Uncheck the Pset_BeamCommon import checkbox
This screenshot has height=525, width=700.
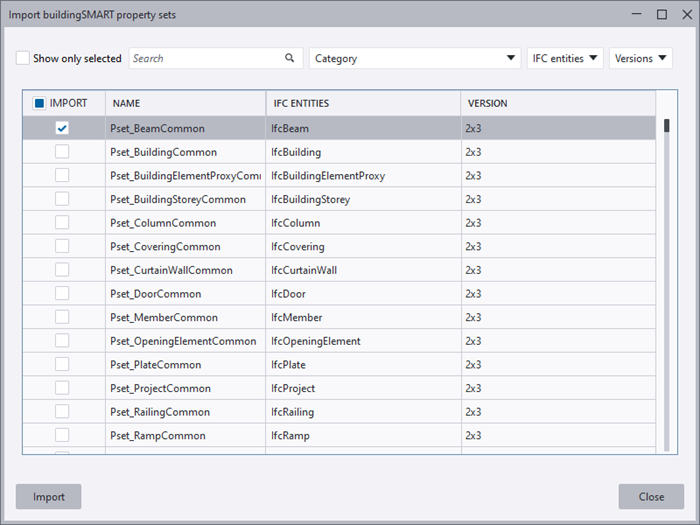click(62, 128)
